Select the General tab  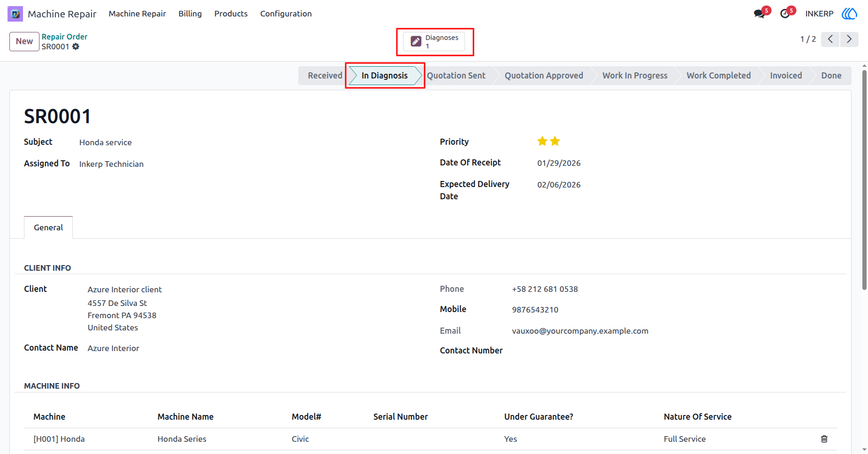(x=48, y=227)
